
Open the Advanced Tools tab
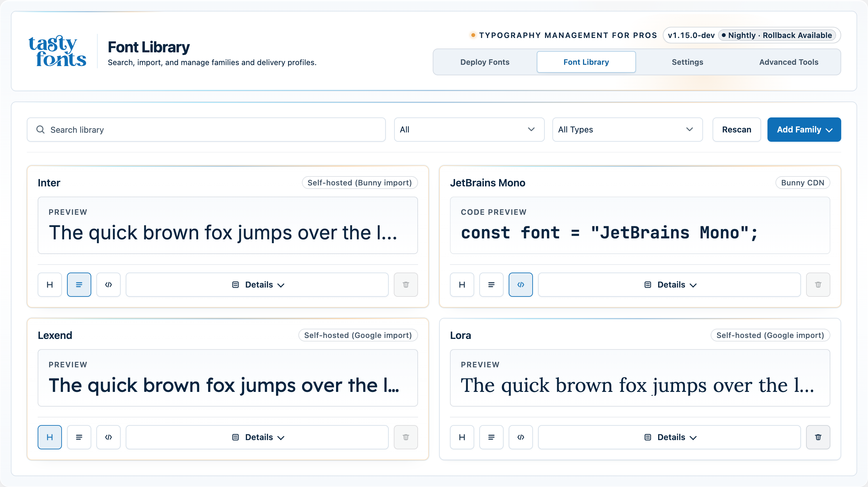point(789,62)
